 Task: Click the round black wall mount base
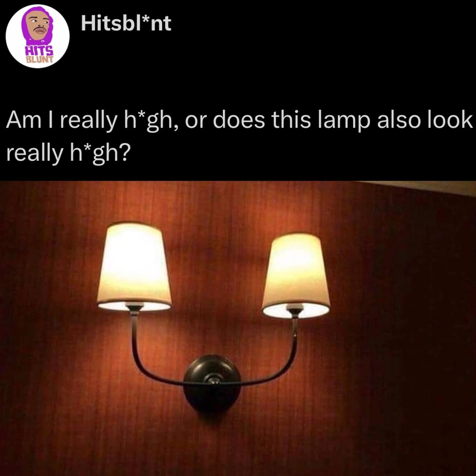(211, 383)
